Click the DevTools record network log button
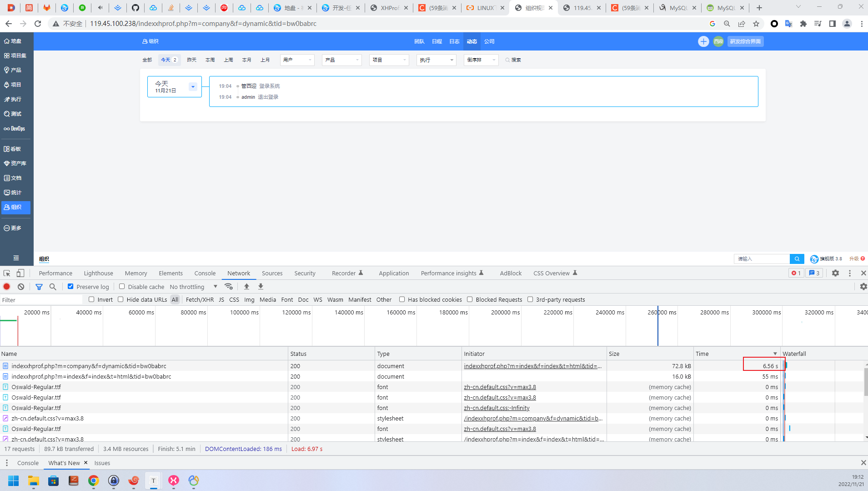Image resolution: width=868 pixels, height=491 pixels. (x=7, y=287)
